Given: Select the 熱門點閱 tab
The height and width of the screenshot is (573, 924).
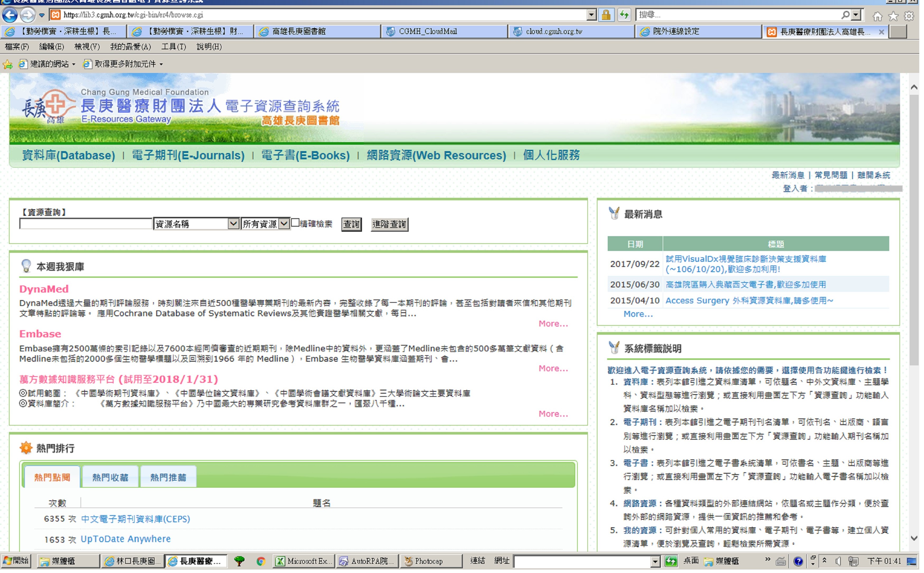Looking at the screenshot, I should [x=52, y=478].
